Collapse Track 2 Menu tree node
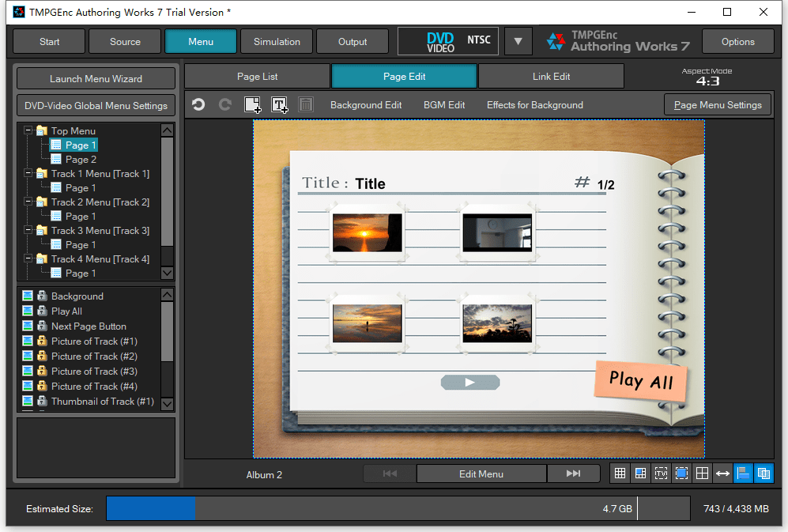Viewport: 788px width, 532px height. [28, 202]
